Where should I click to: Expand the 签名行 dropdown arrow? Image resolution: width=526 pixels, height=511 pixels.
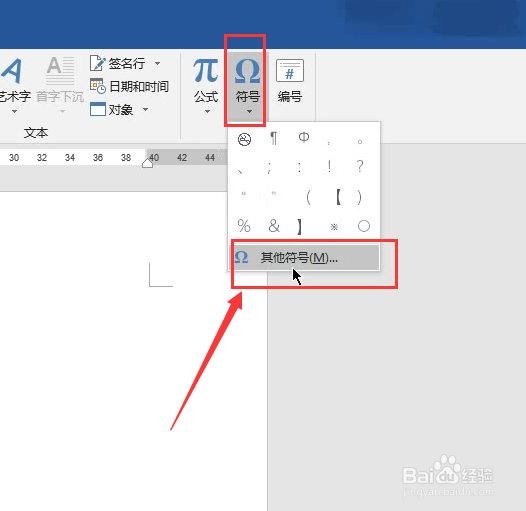[157, 63]
